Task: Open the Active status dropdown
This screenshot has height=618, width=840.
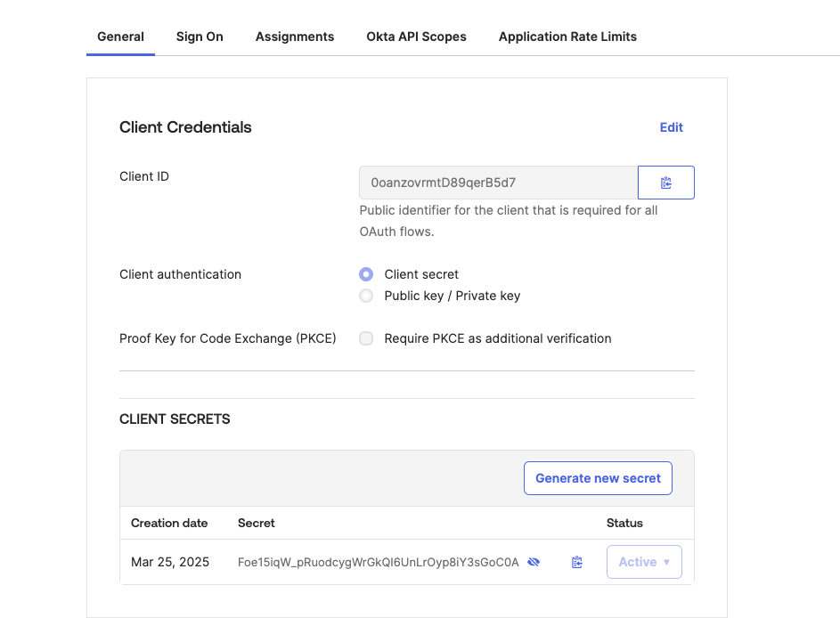Action: (x=643, y=562)
